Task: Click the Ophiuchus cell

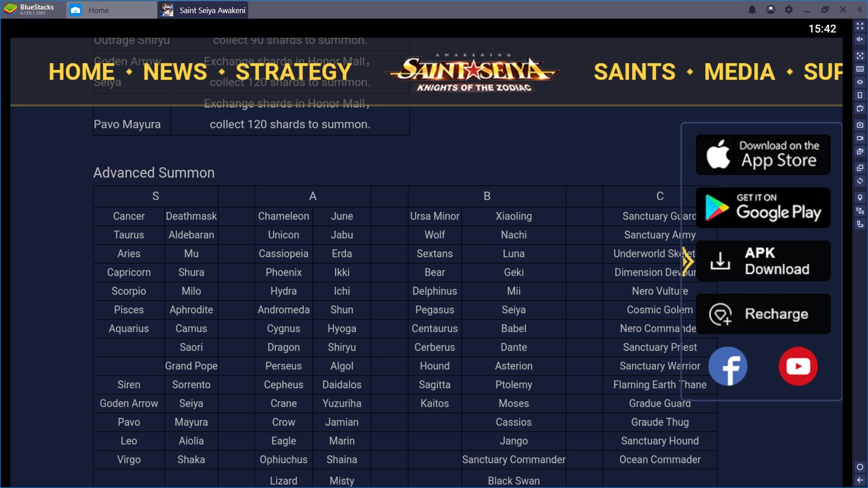Action: 283,460
